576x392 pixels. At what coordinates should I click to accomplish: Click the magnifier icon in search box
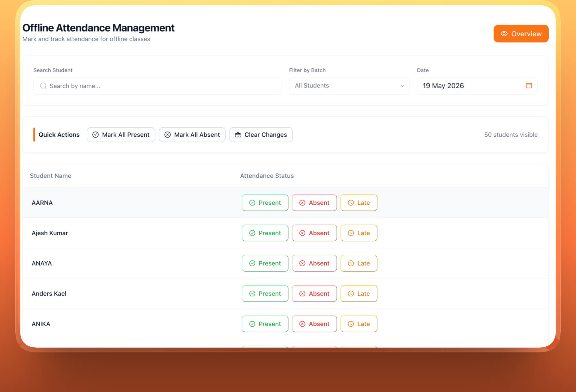(43, 86)
